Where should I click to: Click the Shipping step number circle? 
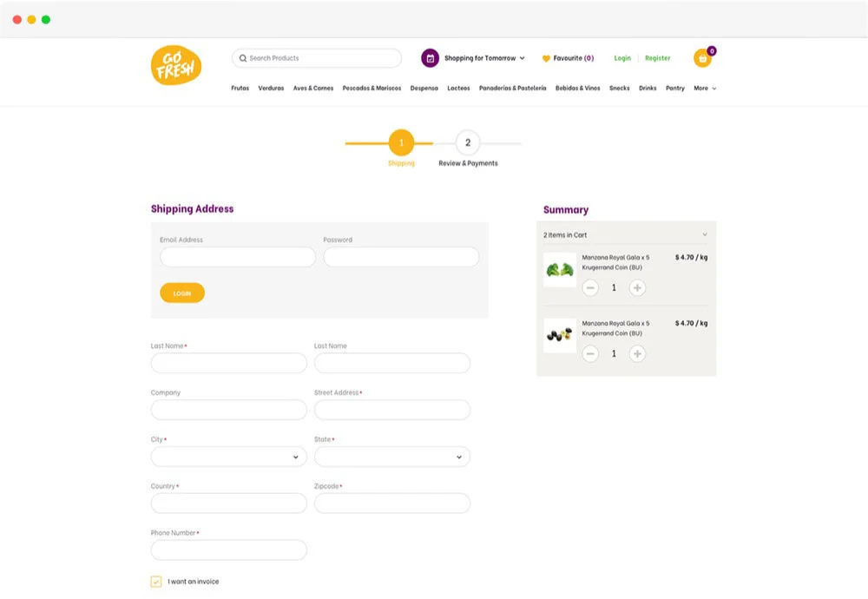401,144
